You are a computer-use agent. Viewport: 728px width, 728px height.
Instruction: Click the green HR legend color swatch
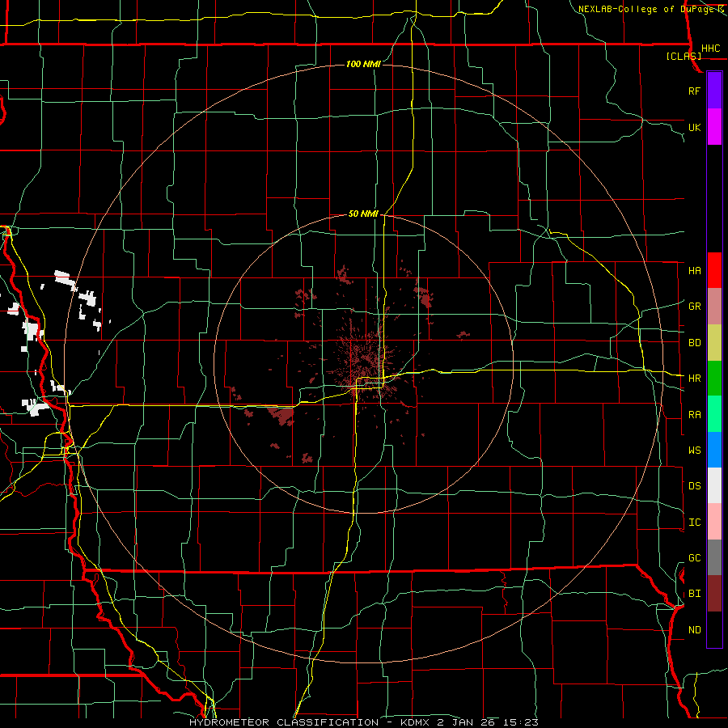coord(714,378)
